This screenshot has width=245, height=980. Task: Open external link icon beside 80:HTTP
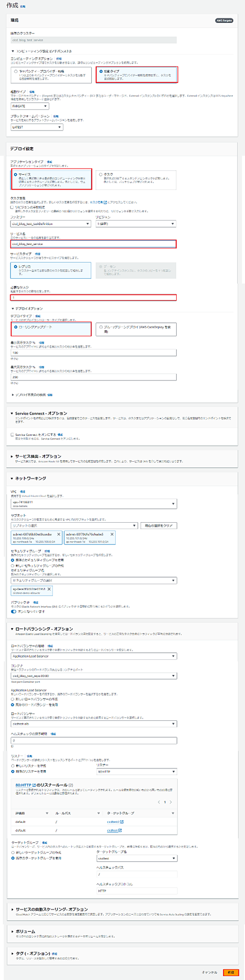point(35,785)
